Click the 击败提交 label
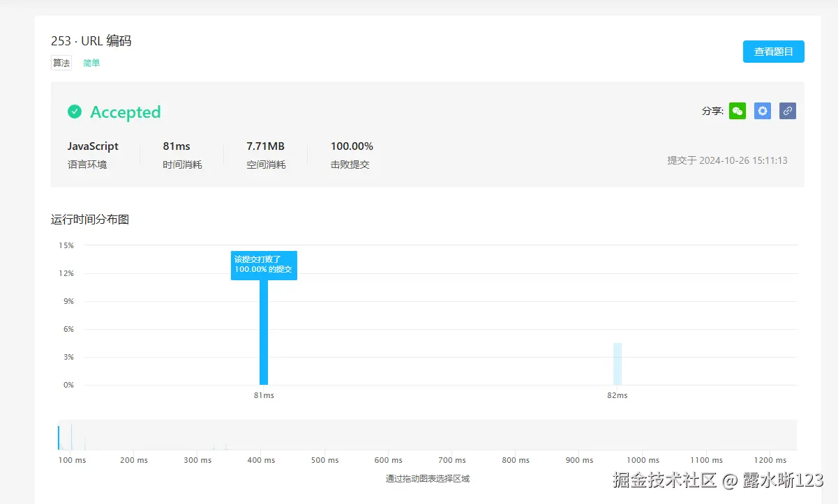Screen dimensions: 838x504 click(350, 165)
